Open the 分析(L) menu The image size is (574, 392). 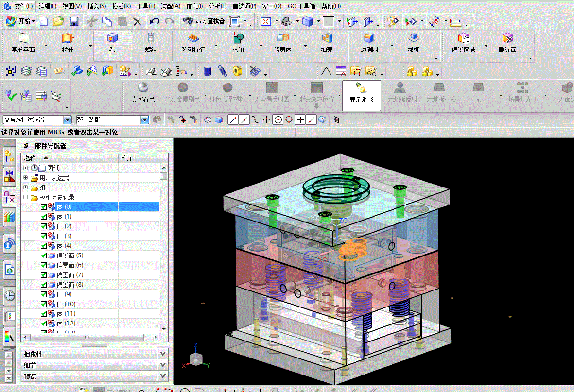[217, 6]
